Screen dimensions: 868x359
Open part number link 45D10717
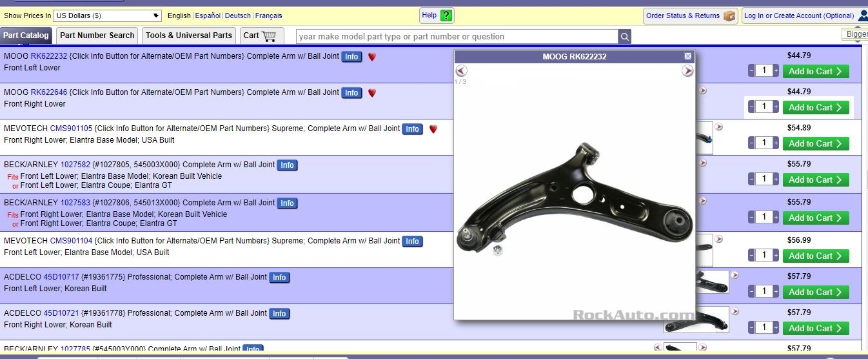tap(61, 277)
